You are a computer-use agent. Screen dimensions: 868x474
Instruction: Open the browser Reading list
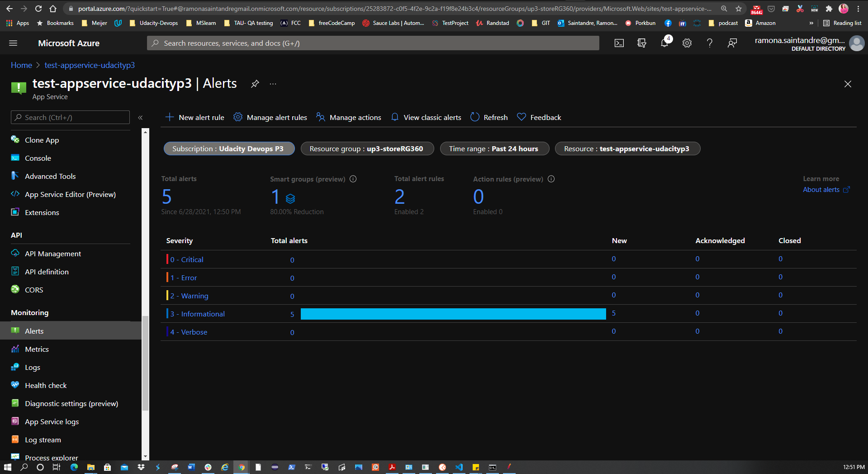(842, 23)
